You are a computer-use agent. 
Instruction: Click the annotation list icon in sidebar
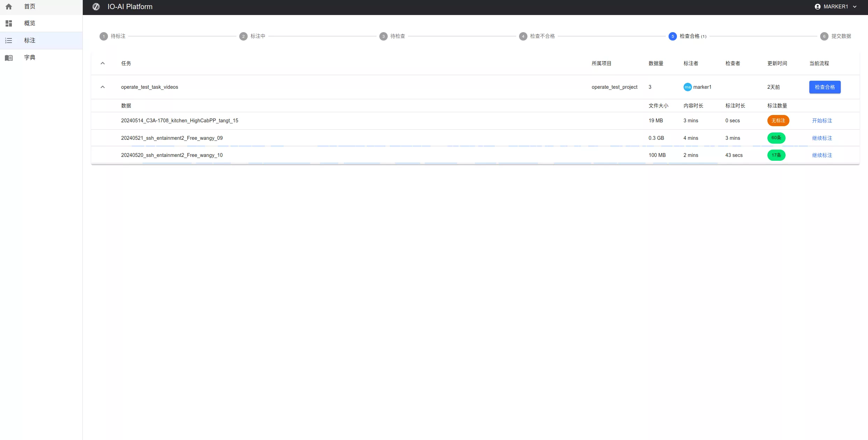[9, 41]
